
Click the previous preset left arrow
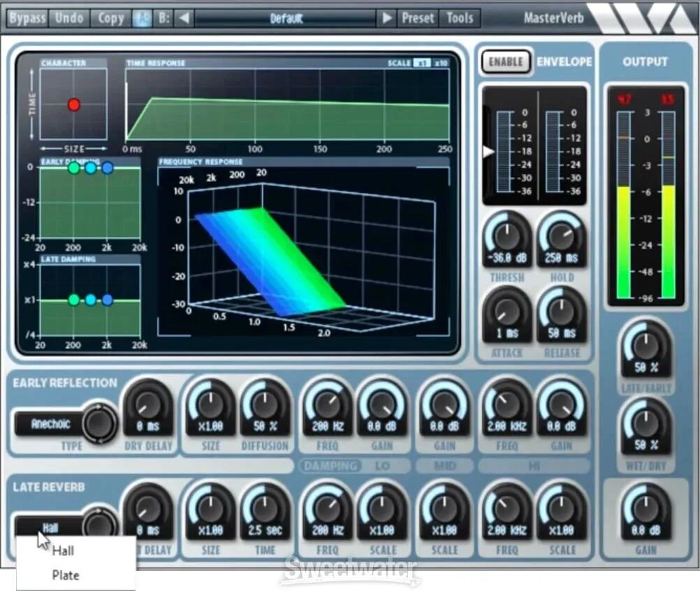184,18
